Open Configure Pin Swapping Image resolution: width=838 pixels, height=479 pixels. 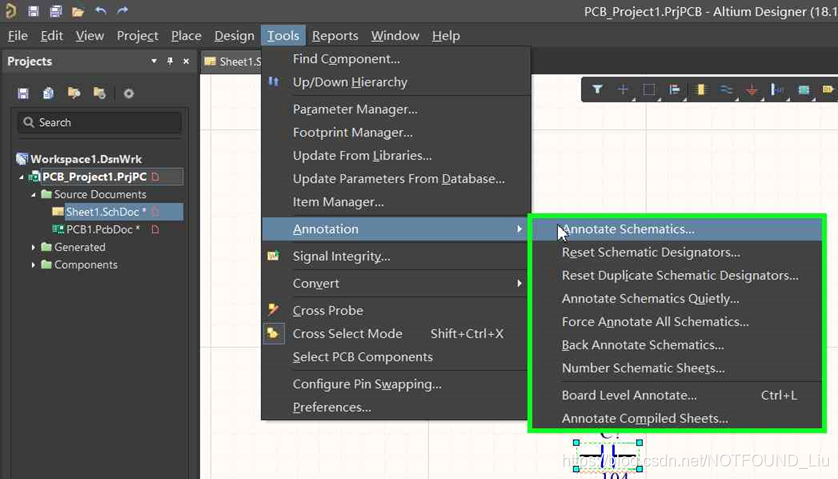pos(395,384)
